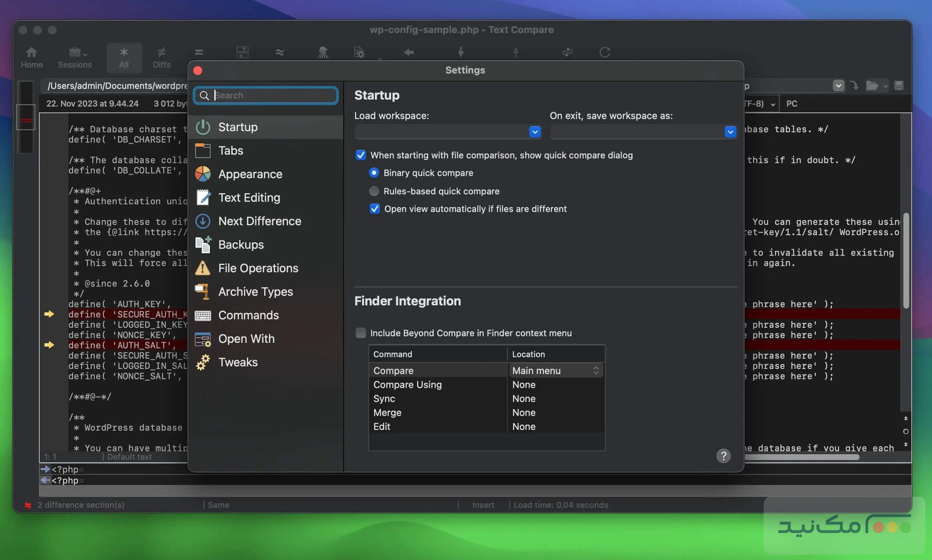Expand the Load workspace dropdown
Viewport: 932px width, 560px height.
coord(535,132)
